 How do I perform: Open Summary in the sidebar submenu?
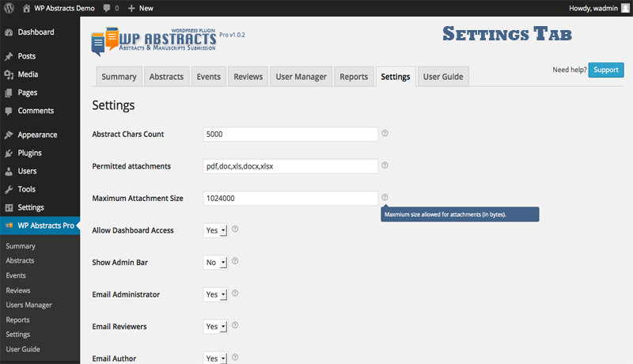coord(21,246)
